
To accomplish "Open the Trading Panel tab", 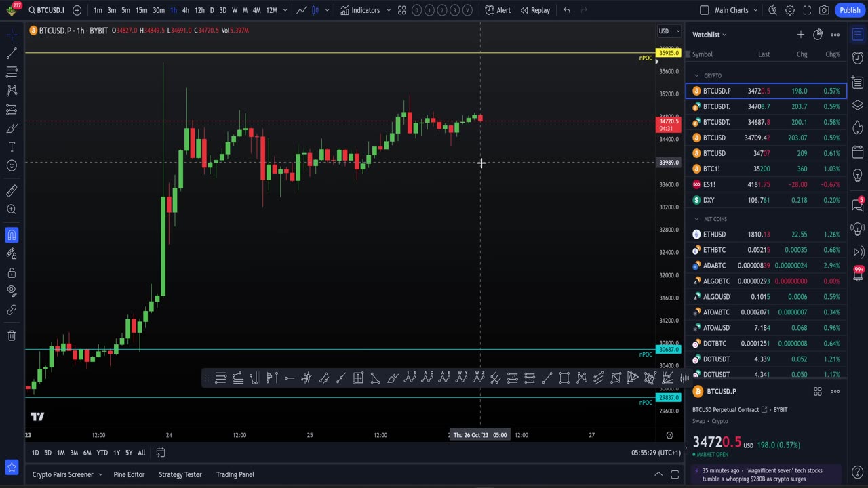I will [235, 474].
